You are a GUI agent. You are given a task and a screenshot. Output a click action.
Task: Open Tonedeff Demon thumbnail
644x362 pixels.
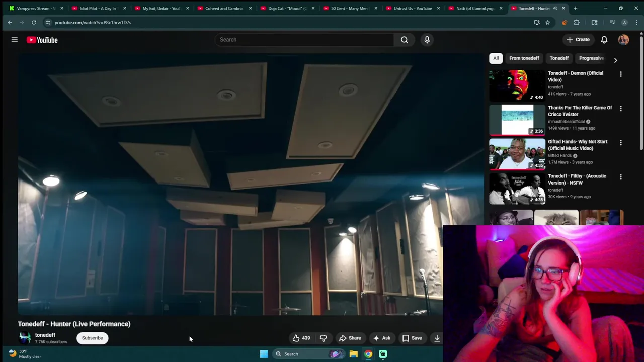coord(517,85)
